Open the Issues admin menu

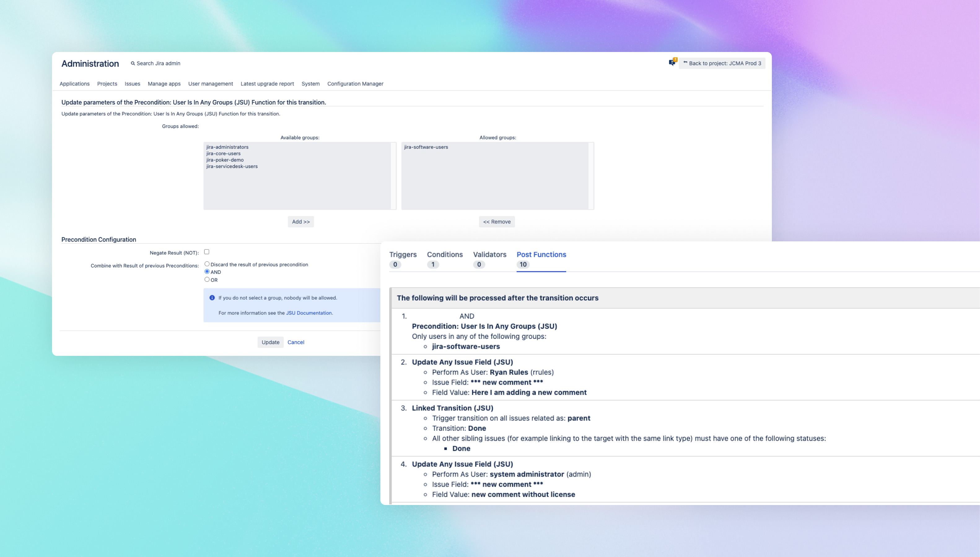(132, 84)
